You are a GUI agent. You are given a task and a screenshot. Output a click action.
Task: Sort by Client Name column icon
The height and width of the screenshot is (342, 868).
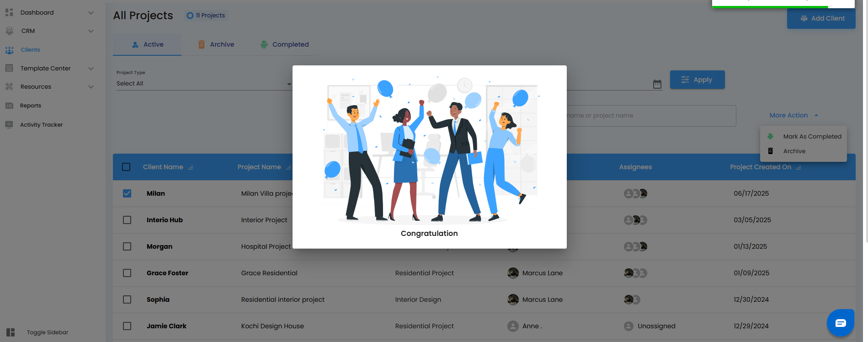(191, 167)
